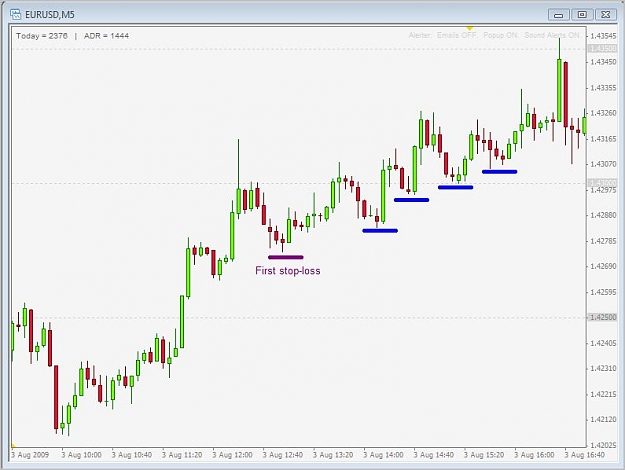Click the 1.42310 price scale label
The image size is (625, 470).
coord(603,368)
